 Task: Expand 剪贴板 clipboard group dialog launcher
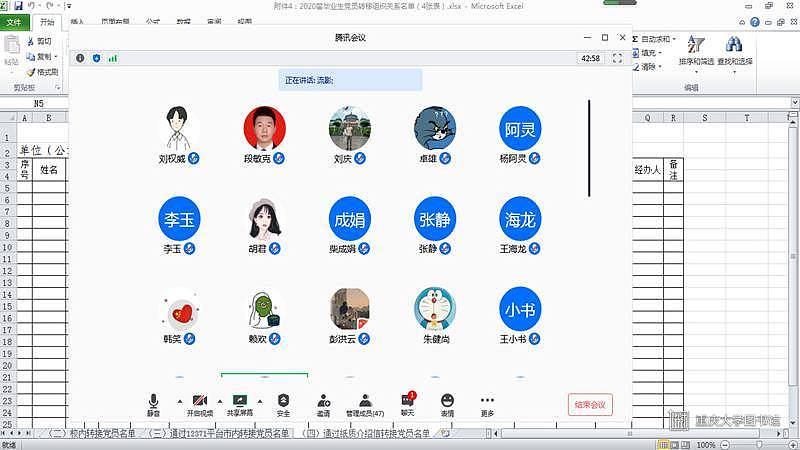coord(58,88)
